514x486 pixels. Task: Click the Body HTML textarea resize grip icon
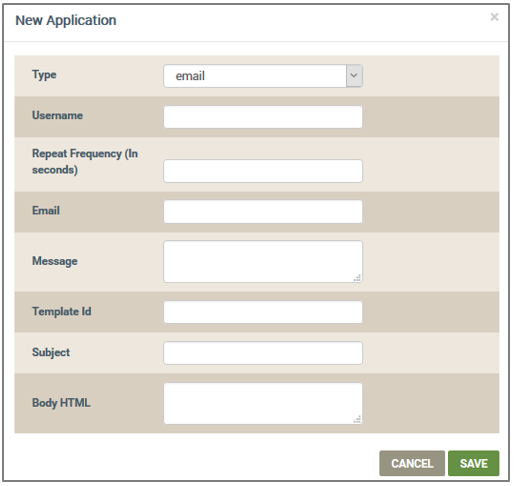tap(357, 419)
